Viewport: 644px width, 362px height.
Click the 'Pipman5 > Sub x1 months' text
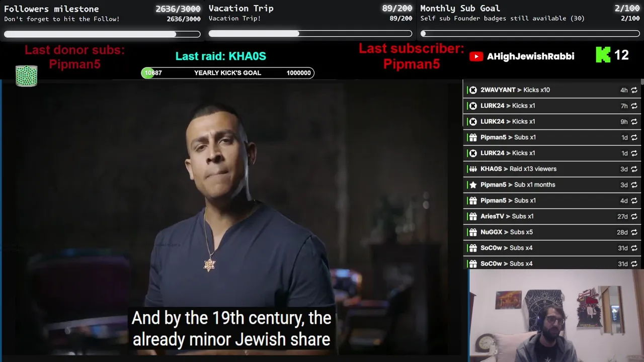[518, 185]
